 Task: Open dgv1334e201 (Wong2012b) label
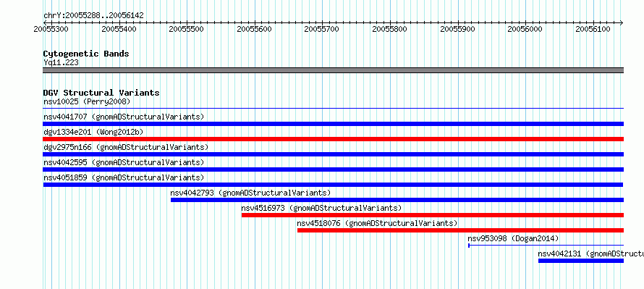click(93, 132)
